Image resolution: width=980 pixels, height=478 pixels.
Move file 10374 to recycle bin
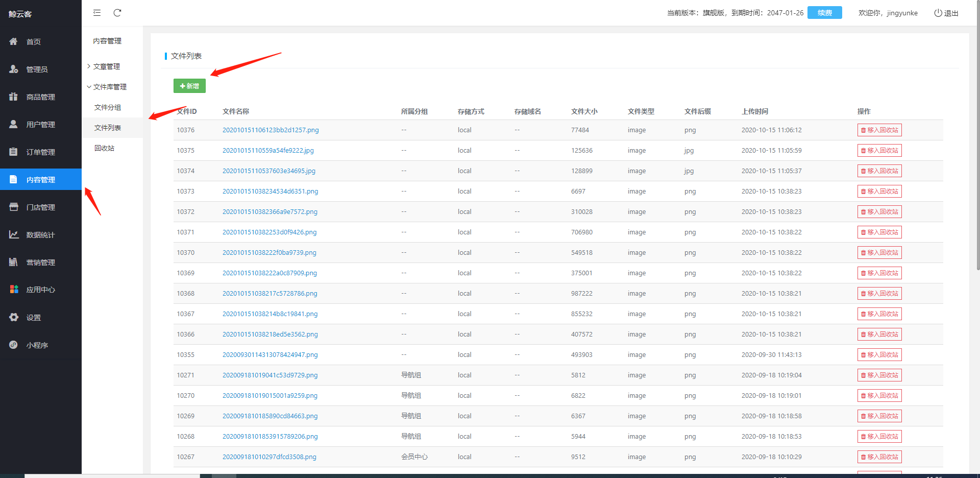(879, 171)
